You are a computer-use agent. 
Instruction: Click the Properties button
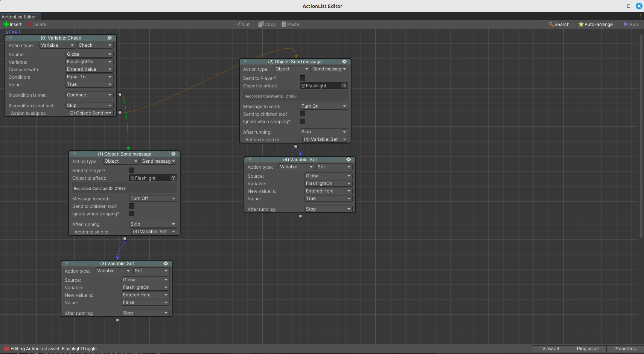pyautogui.click(x=625, y=349)
